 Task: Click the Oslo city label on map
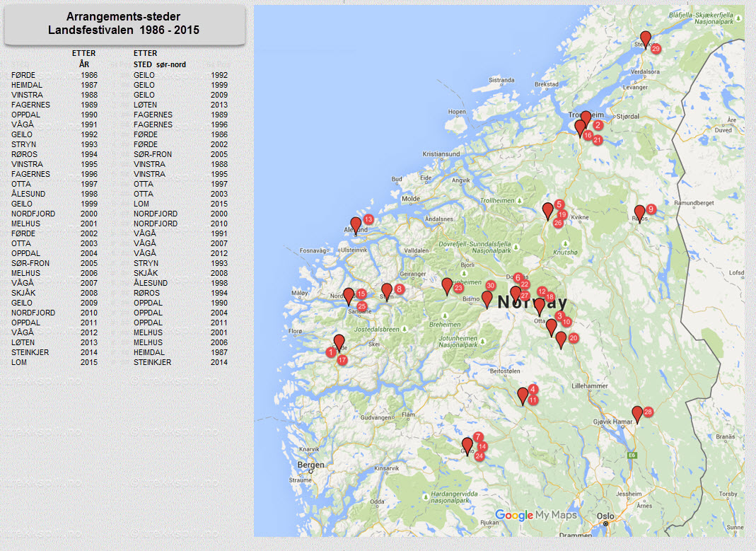[x=605, y=516]
